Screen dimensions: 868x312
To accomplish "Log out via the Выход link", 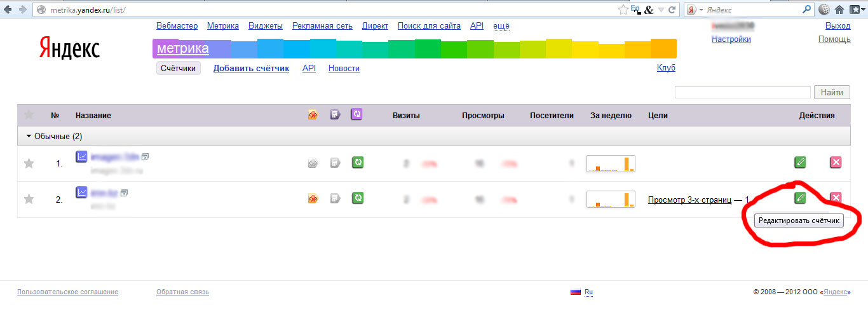I will pyautogui.click(x=837, y=26).
